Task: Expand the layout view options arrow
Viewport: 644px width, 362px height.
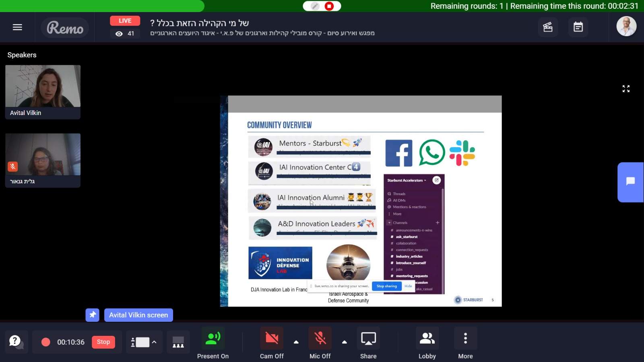Action: pyautogui.click(x=154, y=342)
